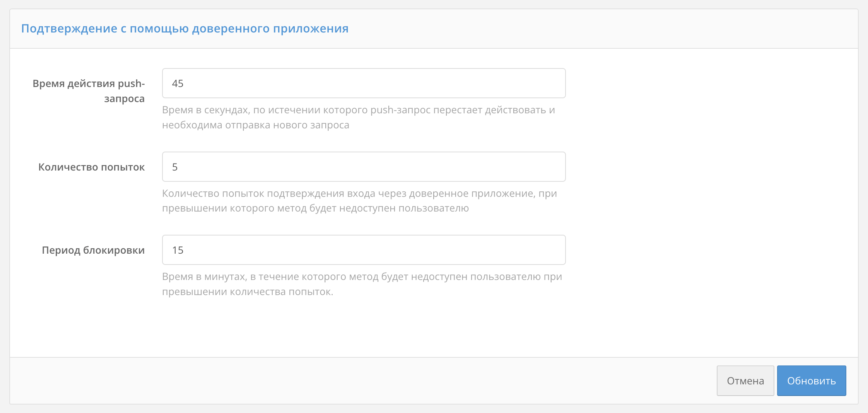Click the blue Обновить confirmation button

811,381
